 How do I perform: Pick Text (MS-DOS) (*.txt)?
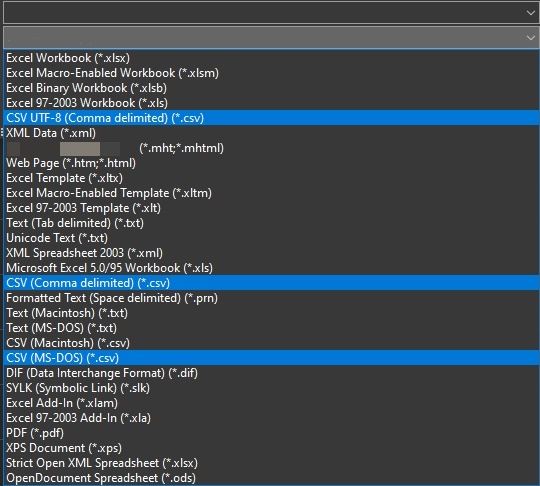[271, 328]
